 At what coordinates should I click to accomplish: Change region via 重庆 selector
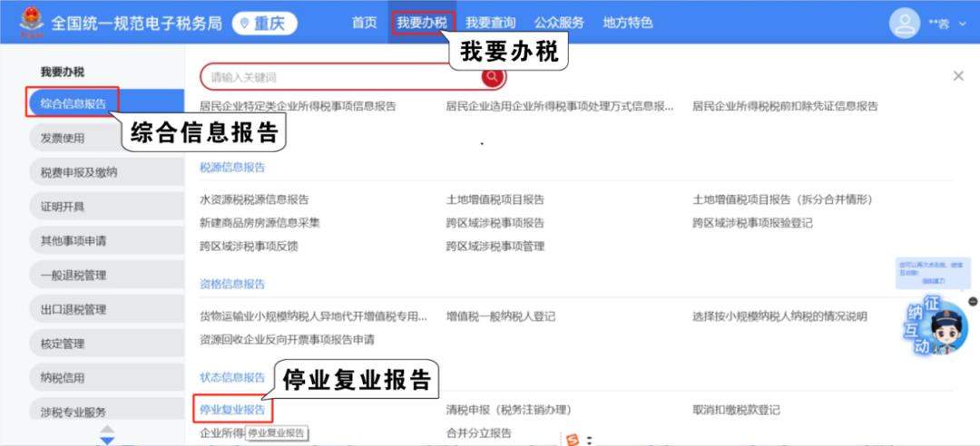point(264,24)
